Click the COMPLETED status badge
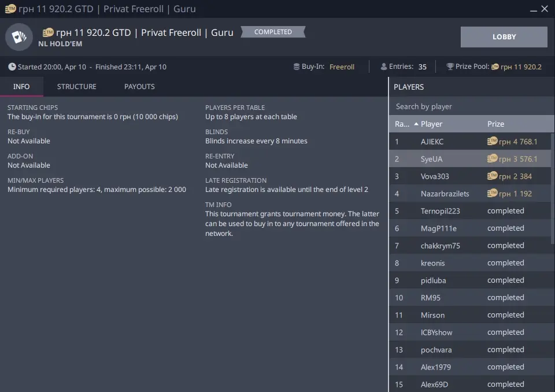The height and width of the screenshot is (392, 555). 273,32
